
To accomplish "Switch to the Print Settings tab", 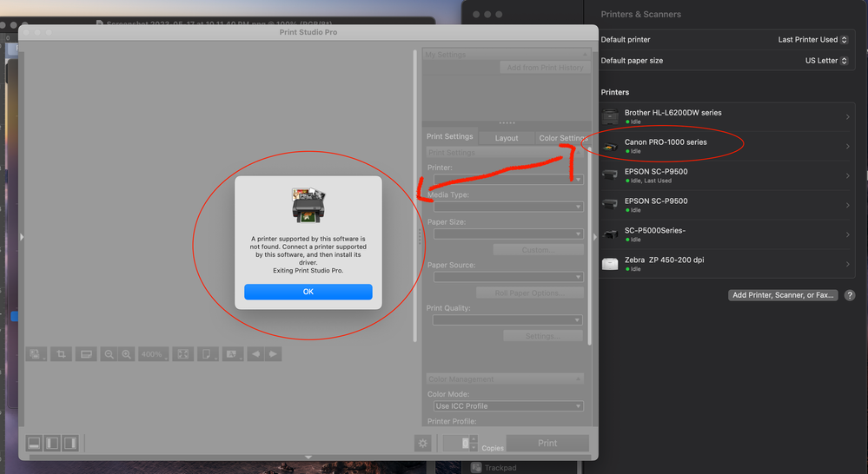I will pyautogui.click(x=449, y=136).
